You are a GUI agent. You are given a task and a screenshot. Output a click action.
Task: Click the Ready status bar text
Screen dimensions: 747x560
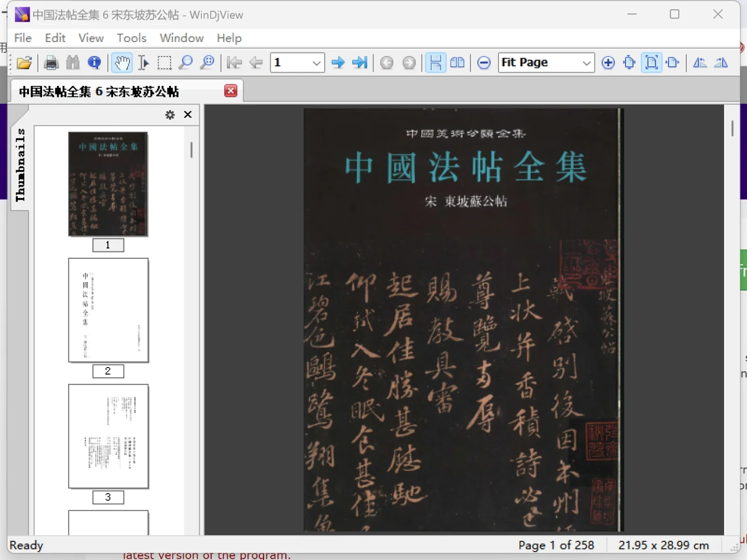pos(26,545)
